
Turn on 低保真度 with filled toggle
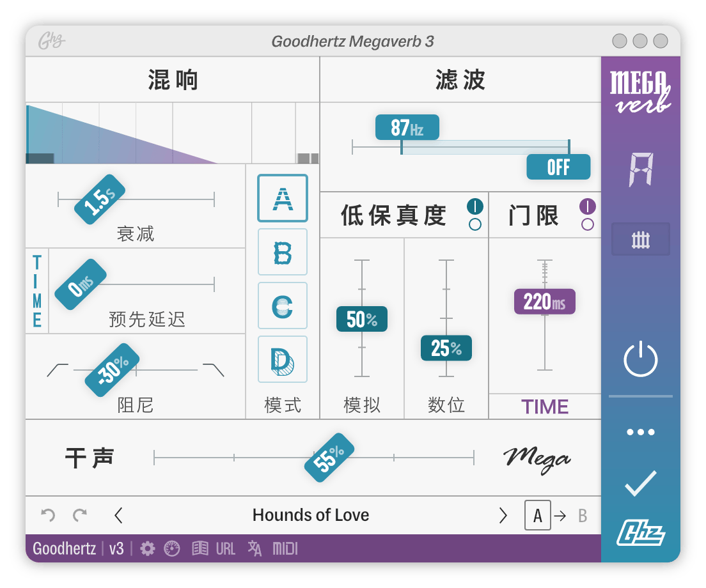pos(475,206)
